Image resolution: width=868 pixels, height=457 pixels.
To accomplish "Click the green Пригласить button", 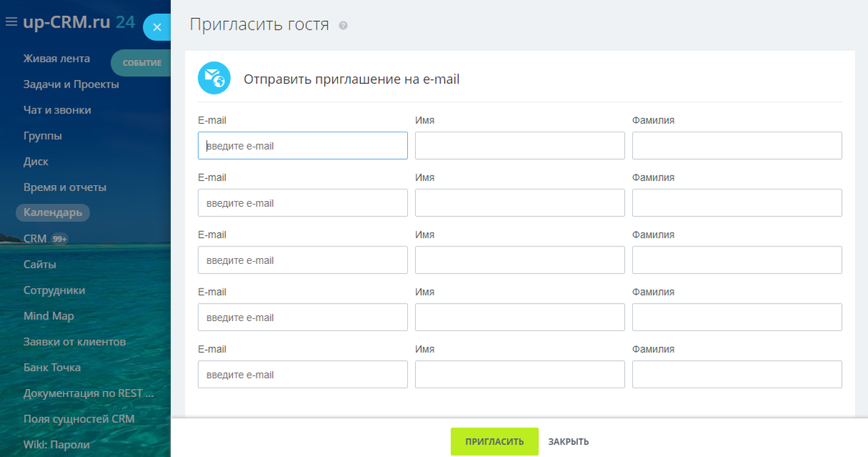I will 495,442.
